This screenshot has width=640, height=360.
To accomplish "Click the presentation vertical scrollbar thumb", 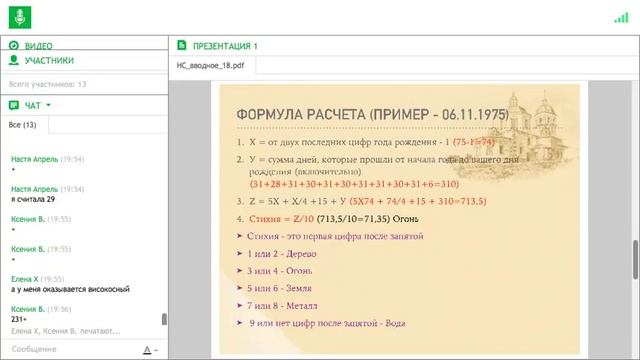I will [x=636, y=260].
